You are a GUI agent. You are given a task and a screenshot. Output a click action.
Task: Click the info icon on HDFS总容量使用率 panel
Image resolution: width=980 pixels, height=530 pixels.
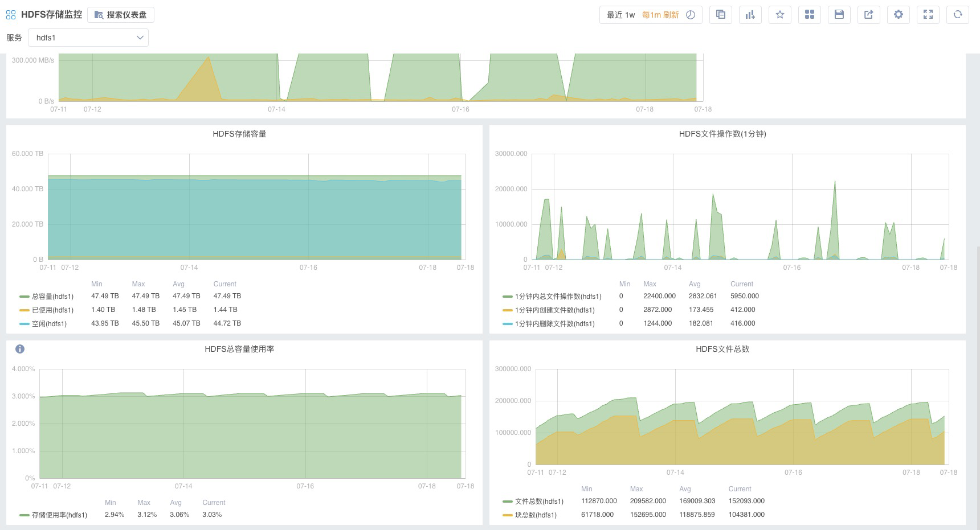point(20,349)
